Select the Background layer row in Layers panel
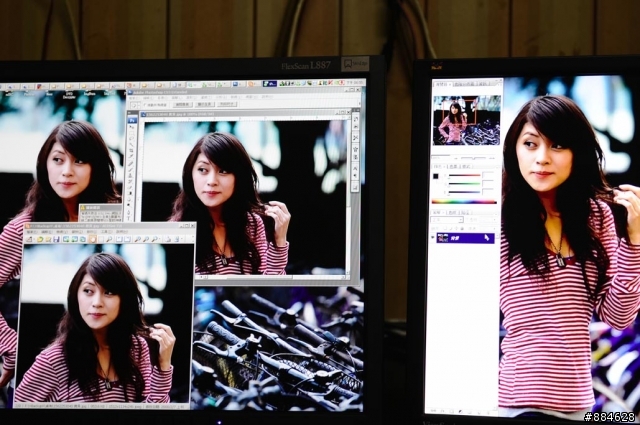Image resolution: width=640 pixels, height=425 pixels. click(466, 238)
